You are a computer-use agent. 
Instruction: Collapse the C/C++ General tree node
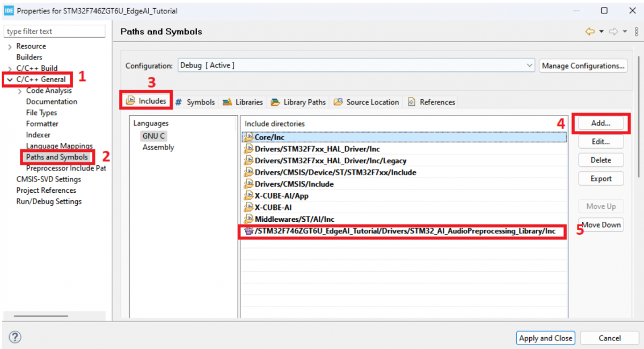(x=10, y=79)
